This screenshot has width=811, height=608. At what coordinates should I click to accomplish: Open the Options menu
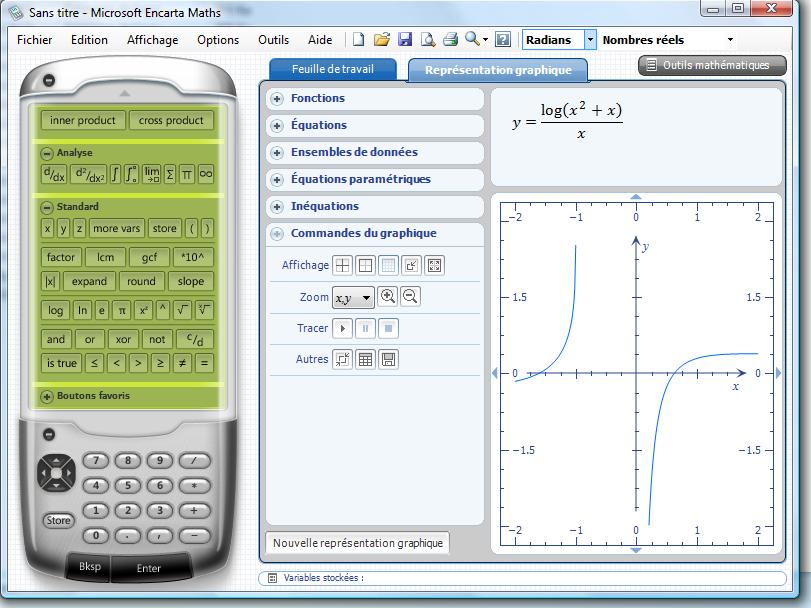[218, 40]
